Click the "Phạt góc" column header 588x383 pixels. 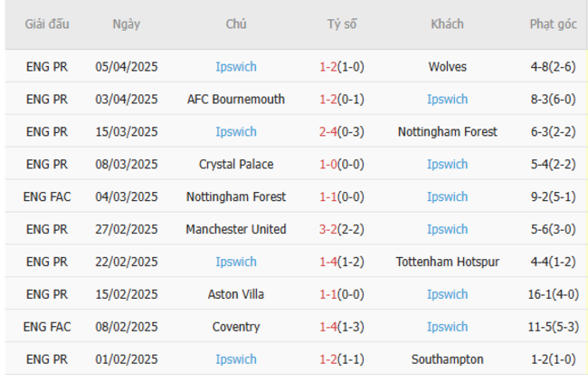(553, 24)
